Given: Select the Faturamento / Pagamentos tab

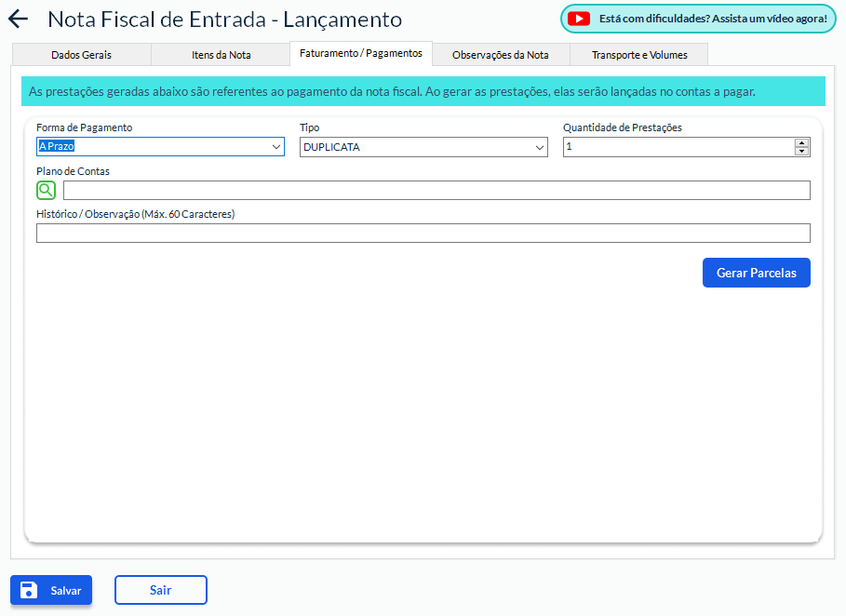Looking at the screenshot, I should click(x=361, y=54).
